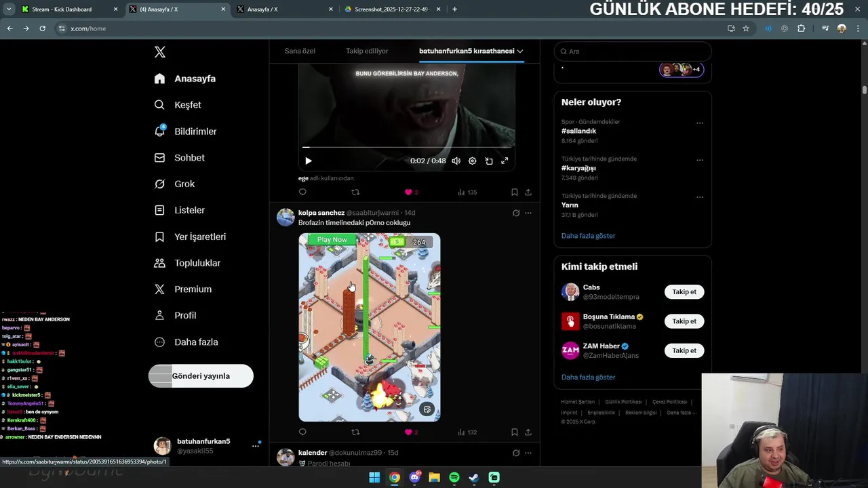Reply to the ege video post
Image resolution: width=868 pixels, height=488 pixels.
[x=302, y=192]
